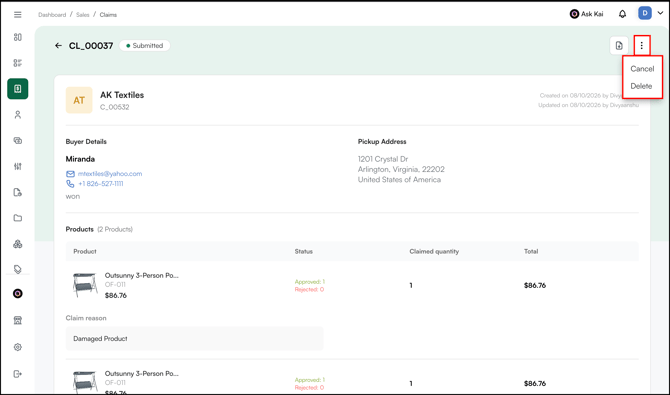Click the United States of America line
Screen dimensions: 670x395
[x=399, y=180]
